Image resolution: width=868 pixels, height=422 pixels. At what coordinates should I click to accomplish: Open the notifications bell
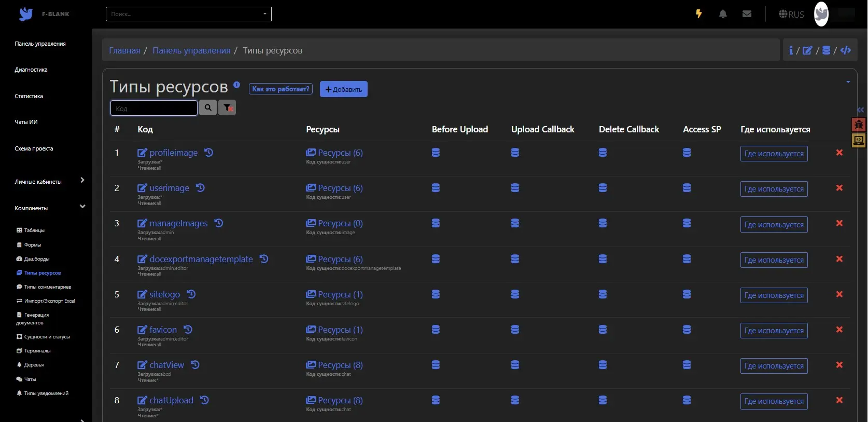[x=723, y=14]
